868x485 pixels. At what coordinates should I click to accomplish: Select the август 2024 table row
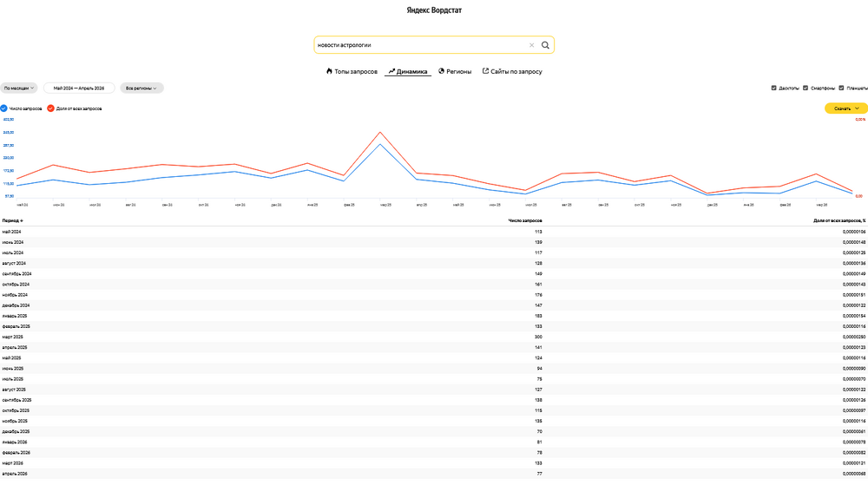coord(434,263)
